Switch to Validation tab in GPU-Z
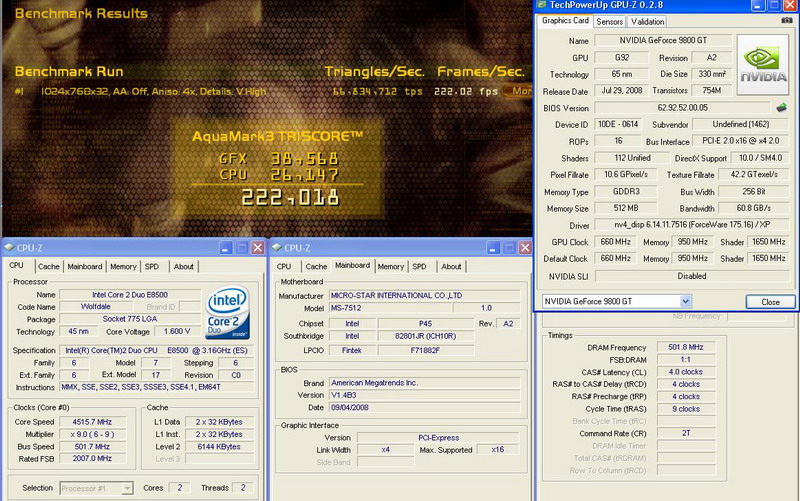Screen dimensions: 800x501 pos(647,21)
